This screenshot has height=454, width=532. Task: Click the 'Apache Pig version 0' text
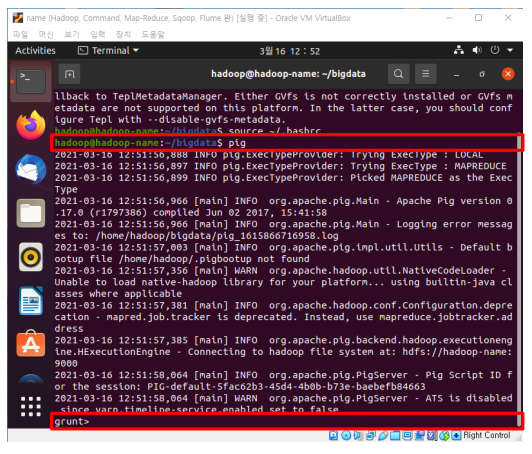[x=454, y=201]
